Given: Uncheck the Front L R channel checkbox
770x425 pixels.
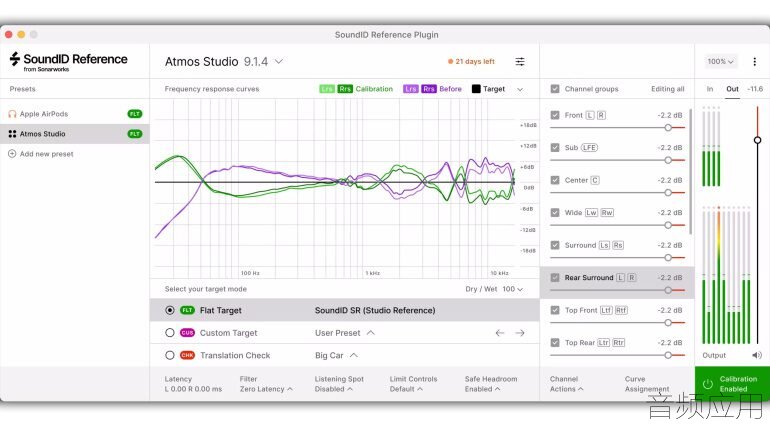Looking at the screenshot, I should pos(555,115).
